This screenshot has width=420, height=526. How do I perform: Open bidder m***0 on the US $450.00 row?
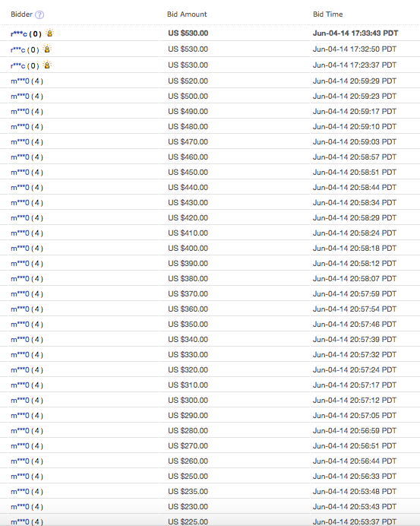(20, 173)
